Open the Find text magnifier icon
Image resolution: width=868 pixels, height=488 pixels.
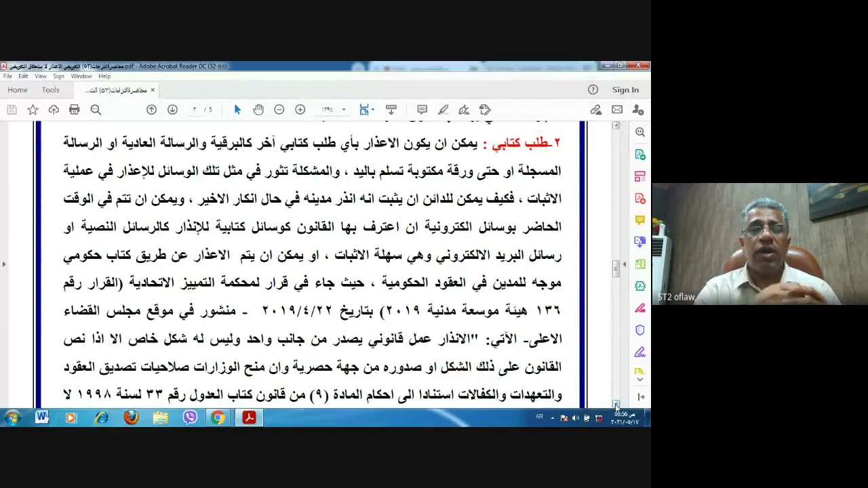(x=96, y=110)
